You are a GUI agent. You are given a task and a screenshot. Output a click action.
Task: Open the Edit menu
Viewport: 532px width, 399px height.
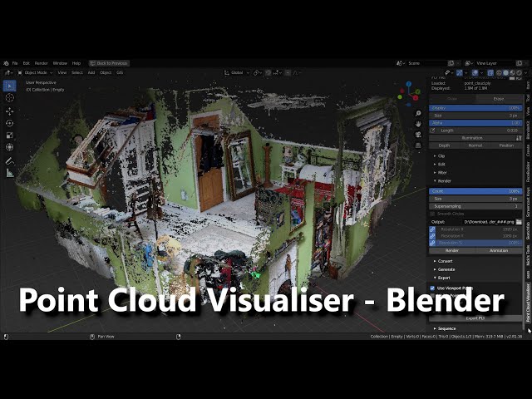(x=26, y=63)
